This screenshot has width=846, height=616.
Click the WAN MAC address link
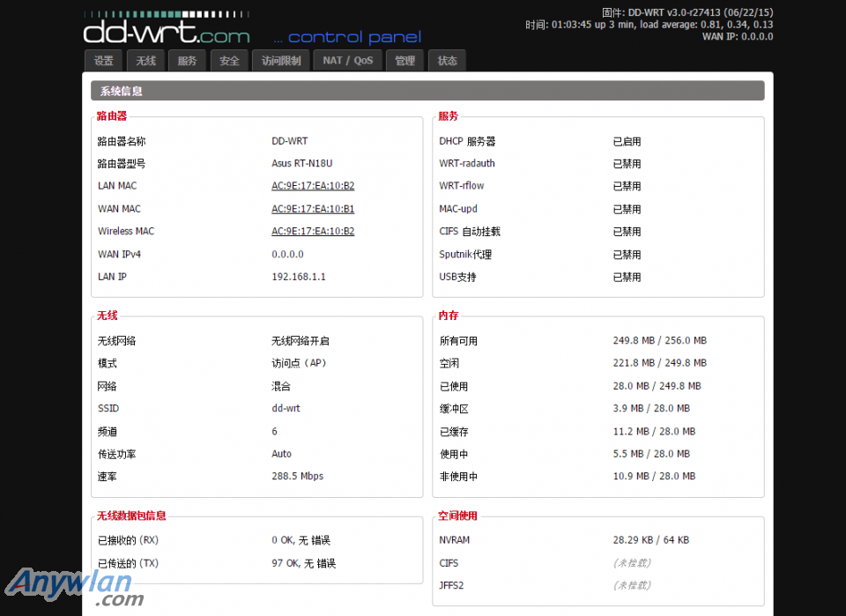click(313, 209)
